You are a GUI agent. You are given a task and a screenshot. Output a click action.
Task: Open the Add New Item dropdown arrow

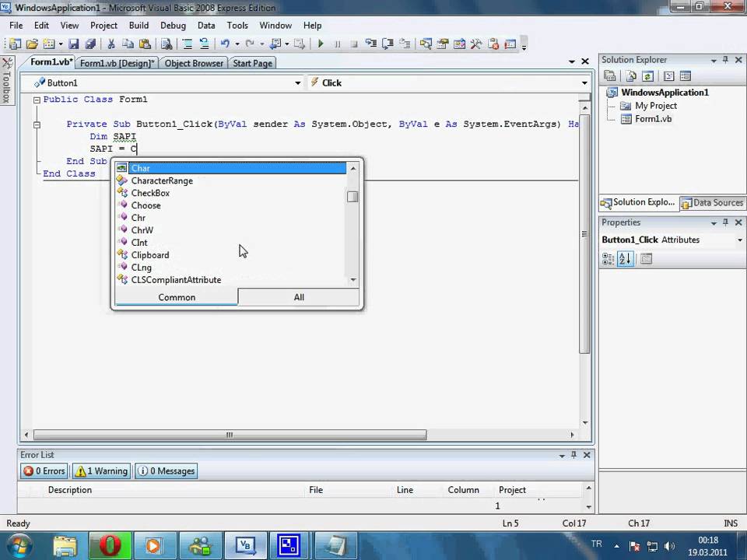[61, 44]
